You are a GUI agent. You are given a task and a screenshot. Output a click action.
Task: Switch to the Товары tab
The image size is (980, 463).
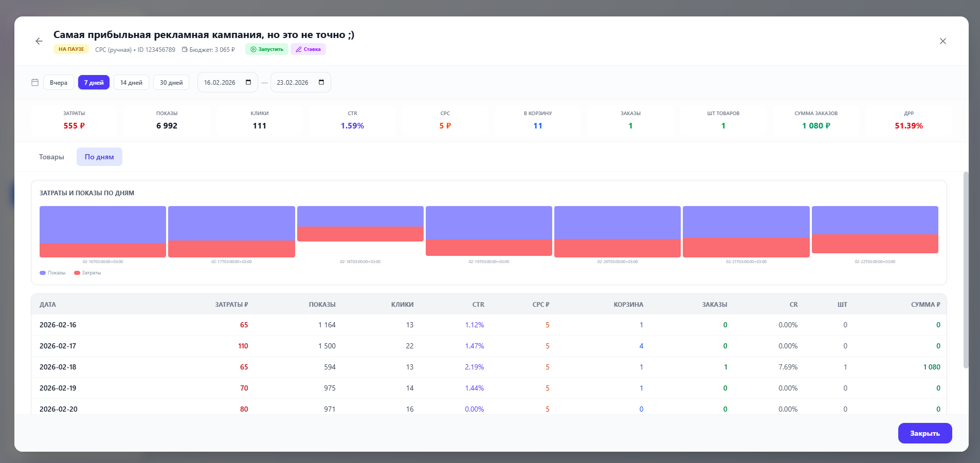51,157
